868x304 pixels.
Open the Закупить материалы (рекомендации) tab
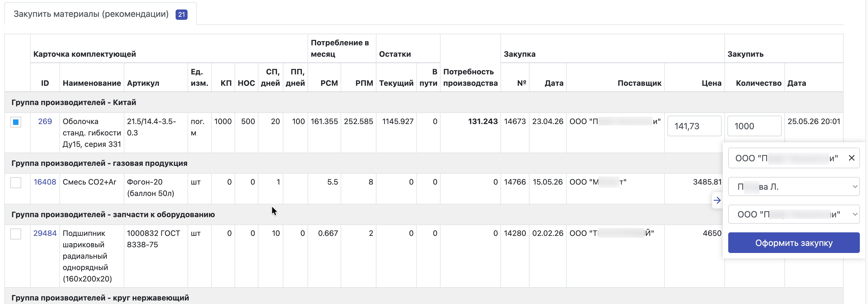tap(91, 14)
